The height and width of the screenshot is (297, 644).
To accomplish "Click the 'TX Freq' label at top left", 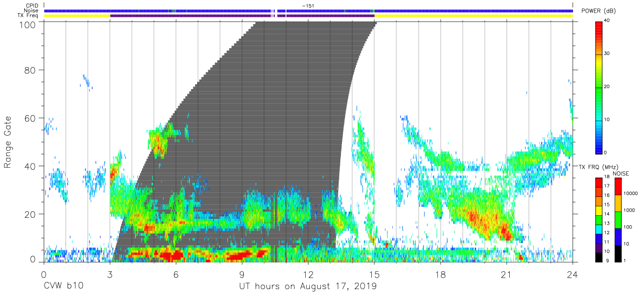I will [27, 16].
